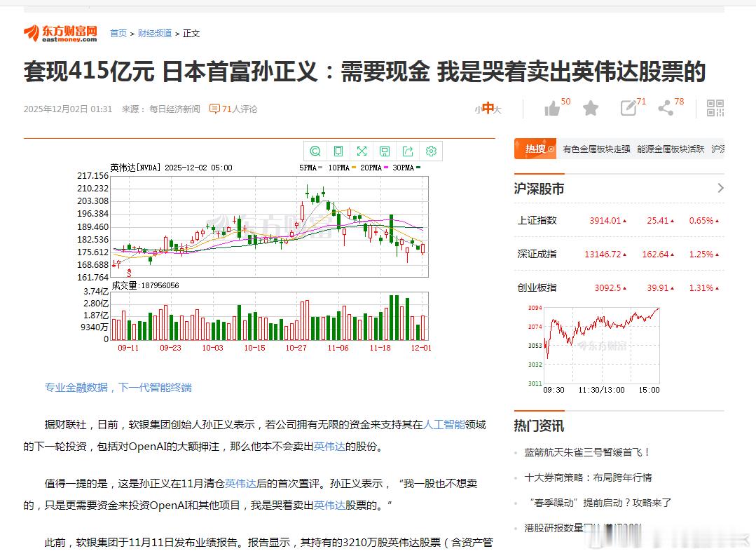This screenshot has width=756, height=556.
Task: Click the publish date 2025年12月02日 01:31
Action: coord(68,109)
